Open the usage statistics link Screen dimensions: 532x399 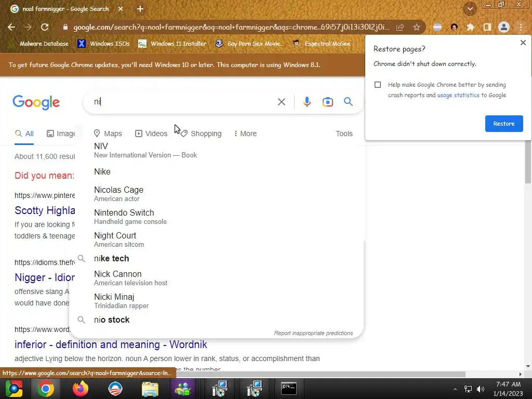(458, 96)
